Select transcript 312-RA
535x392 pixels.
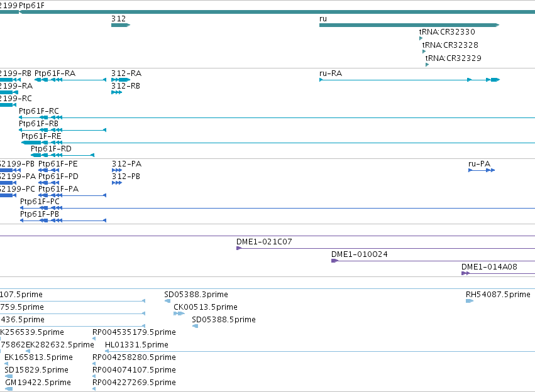tap(121, 80)
